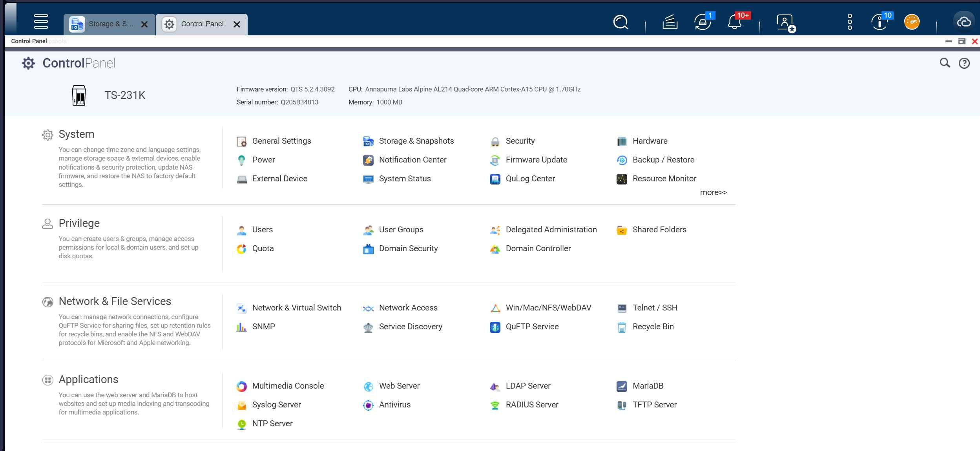Open Backup / Restore icon
Screen dimensions: 980x451
(622, 160)
